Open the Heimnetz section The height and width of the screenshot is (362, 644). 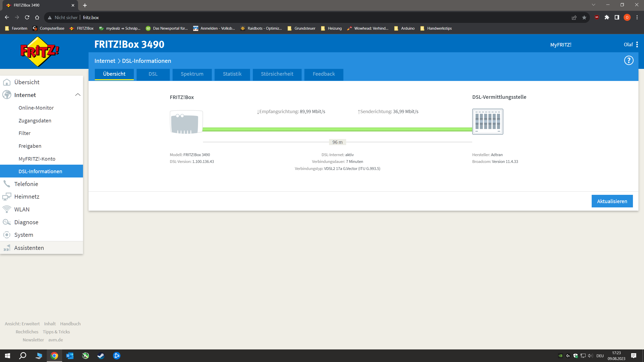coord(27,196)
